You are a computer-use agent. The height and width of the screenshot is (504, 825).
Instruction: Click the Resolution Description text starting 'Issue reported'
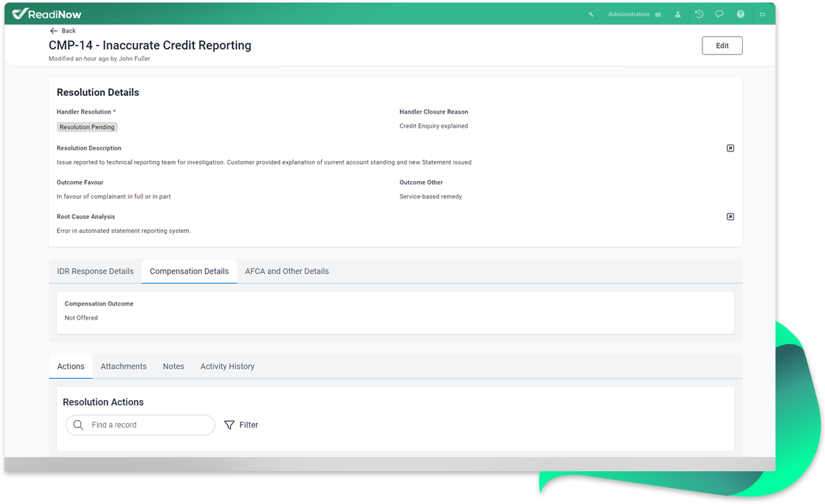click(x=264, y=162)
